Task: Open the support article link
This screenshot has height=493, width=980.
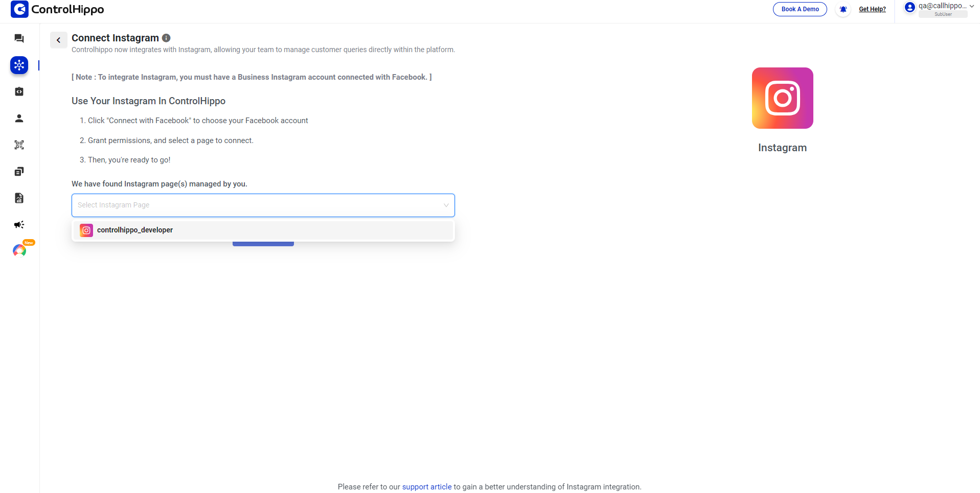Action: (x=427, y=487)
